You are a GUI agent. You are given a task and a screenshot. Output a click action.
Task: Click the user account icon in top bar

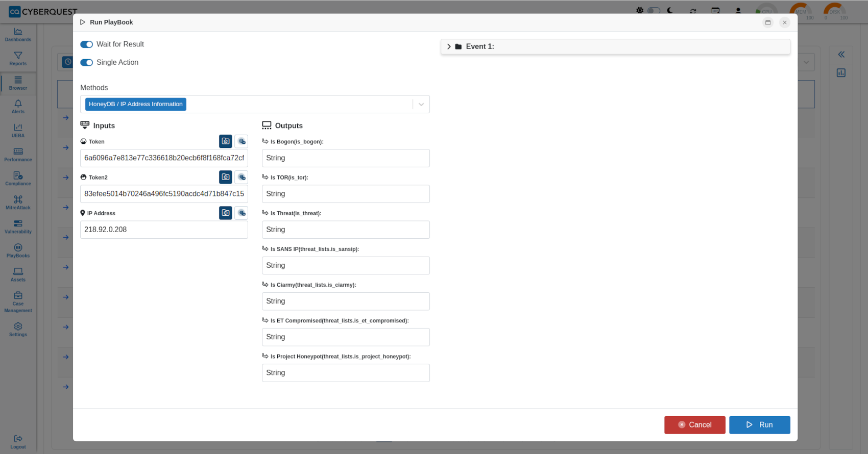click(738, 11)
